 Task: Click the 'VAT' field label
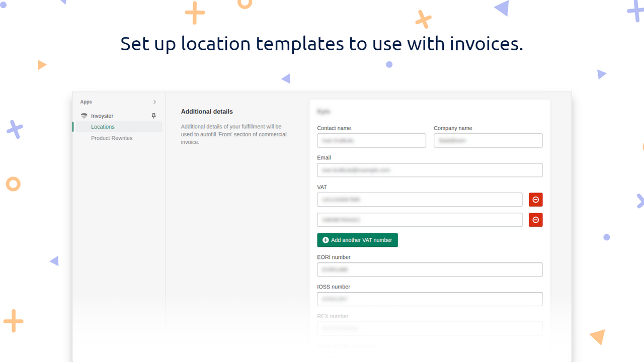click(322, 188)
